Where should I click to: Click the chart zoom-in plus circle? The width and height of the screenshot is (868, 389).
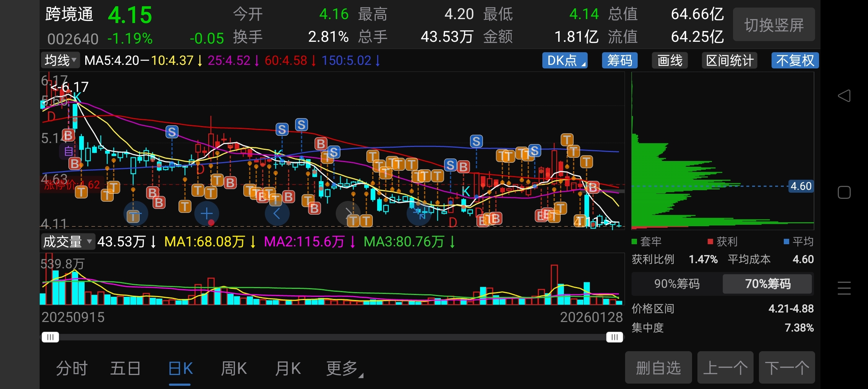click(x=207, y=214)
